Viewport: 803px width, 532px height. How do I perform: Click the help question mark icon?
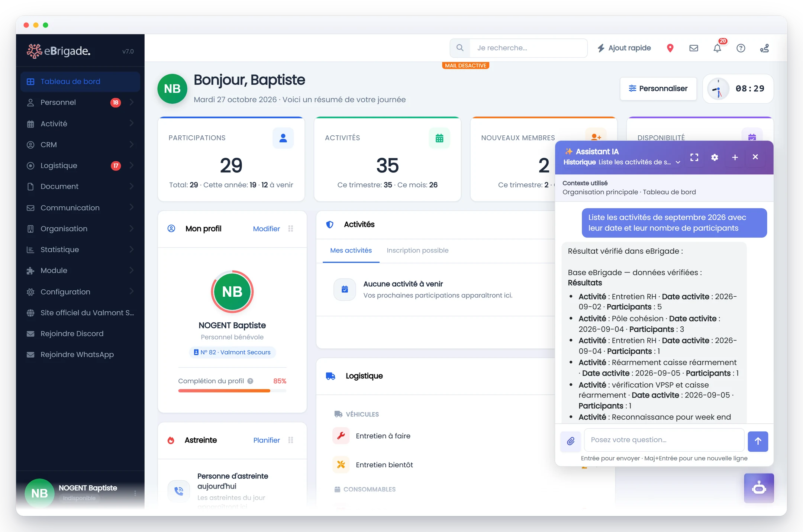point(741,48)
